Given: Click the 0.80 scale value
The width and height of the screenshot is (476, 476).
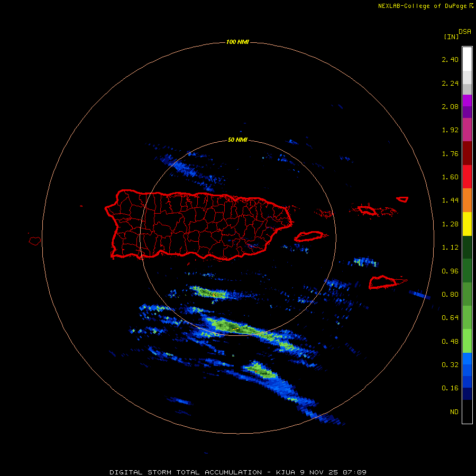Looking at the screenshot, I should click(x=450, y=295).
